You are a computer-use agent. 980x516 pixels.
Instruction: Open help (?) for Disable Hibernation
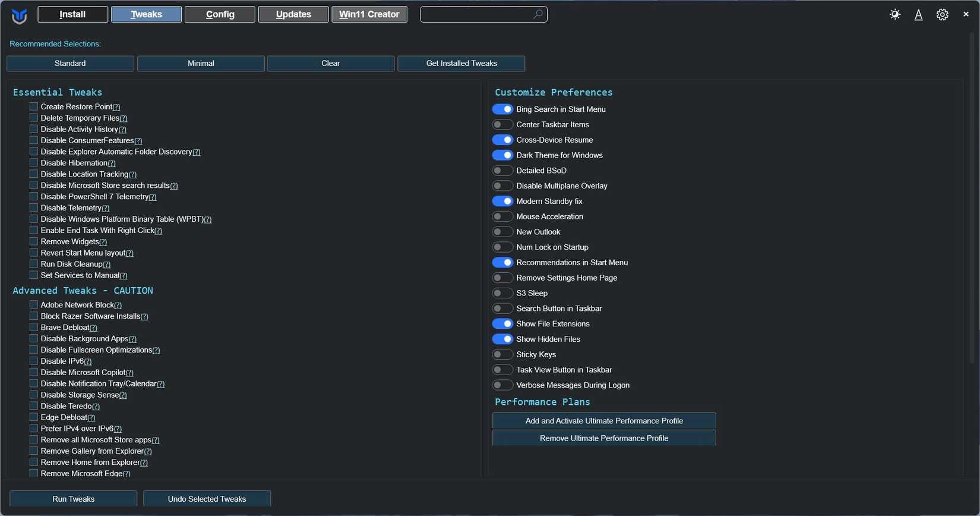[x=112, y=163]
